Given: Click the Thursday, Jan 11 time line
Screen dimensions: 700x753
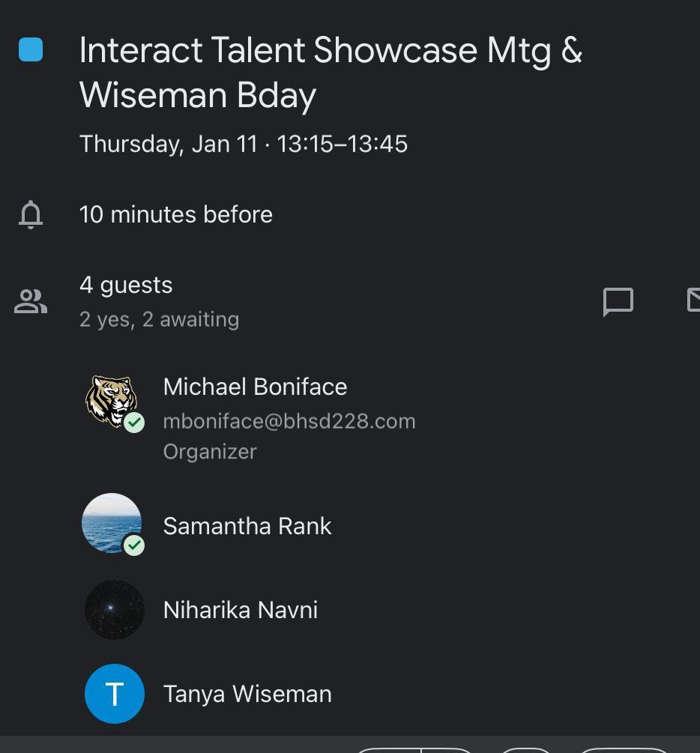Looking at the screenshot, I should click(x=244, y=144).
